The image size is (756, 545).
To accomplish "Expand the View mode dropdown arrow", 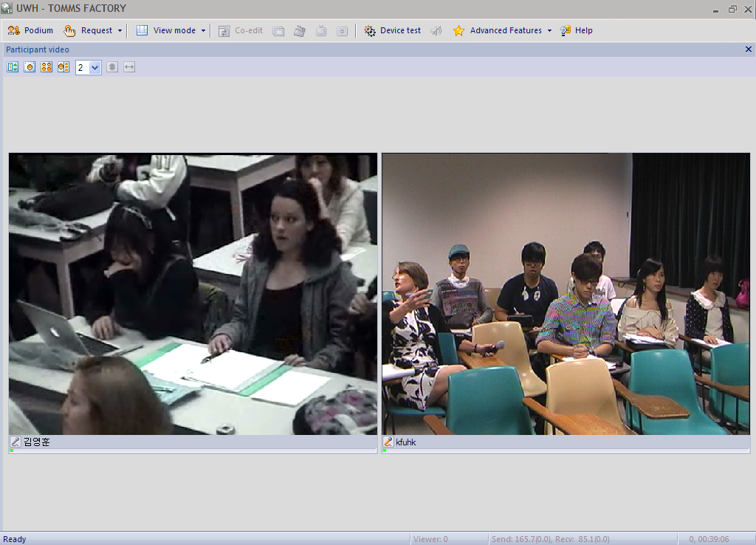I will pos(203,31).
